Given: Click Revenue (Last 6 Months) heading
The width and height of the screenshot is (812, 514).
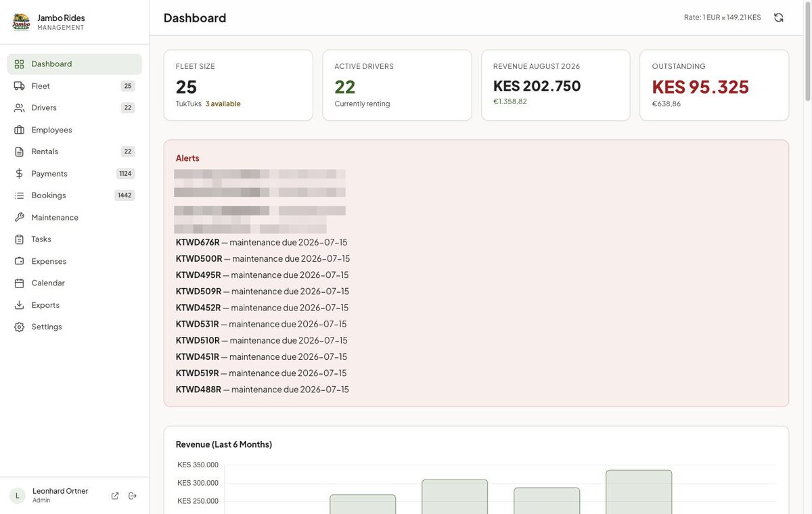Looking at the screenshot, I should [x=224, y=444].
